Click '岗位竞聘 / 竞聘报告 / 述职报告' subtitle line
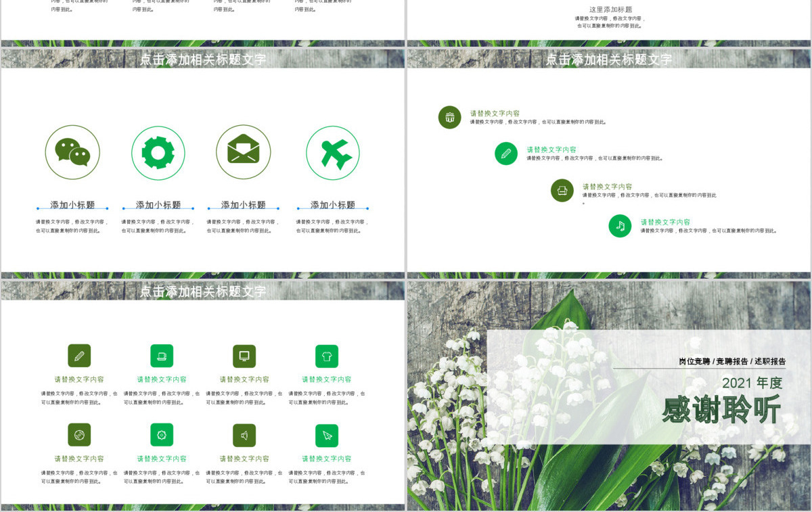Image resolution: width=812 pixels, height=512 pixels. 733,362
